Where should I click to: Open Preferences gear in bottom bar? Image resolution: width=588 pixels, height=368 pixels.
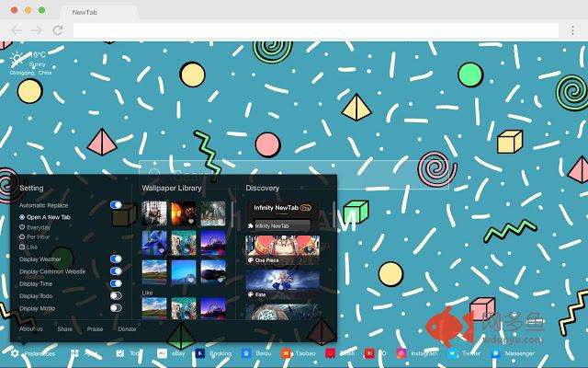[x=15, y=353]
